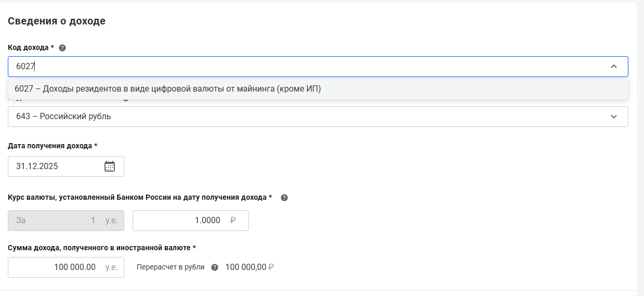Click the Курс валюты Банка России label
The image size is (644, 296).
[140, 198]
